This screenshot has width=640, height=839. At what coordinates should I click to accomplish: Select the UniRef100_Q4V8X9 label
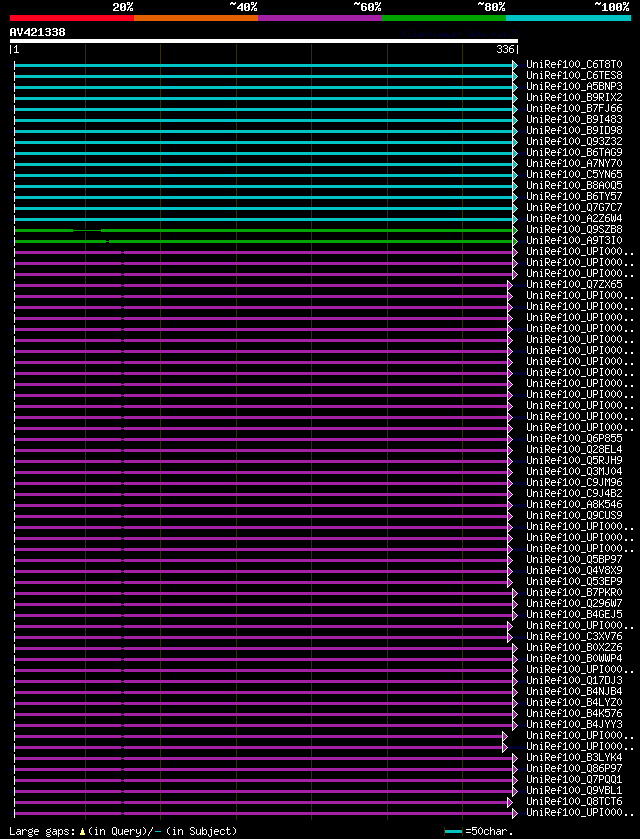click(574, 570)
